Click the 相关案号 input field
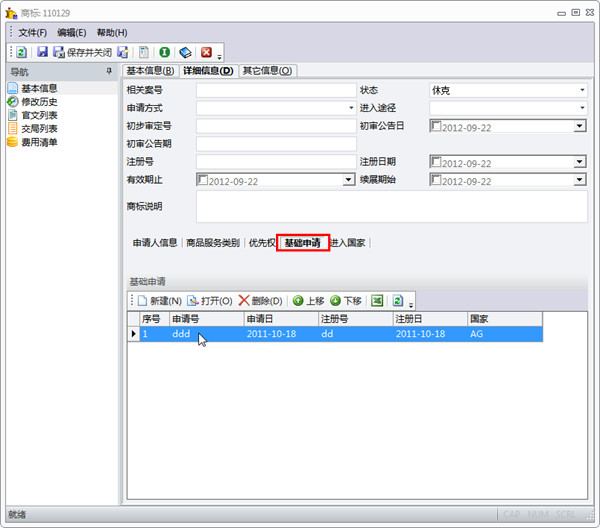 click(x=276, y=90)
